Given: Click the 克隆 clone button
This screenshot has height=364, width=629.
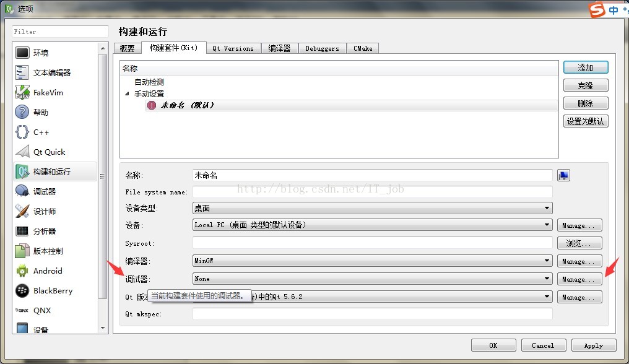Looking at the screenshot, I should 586,85.
